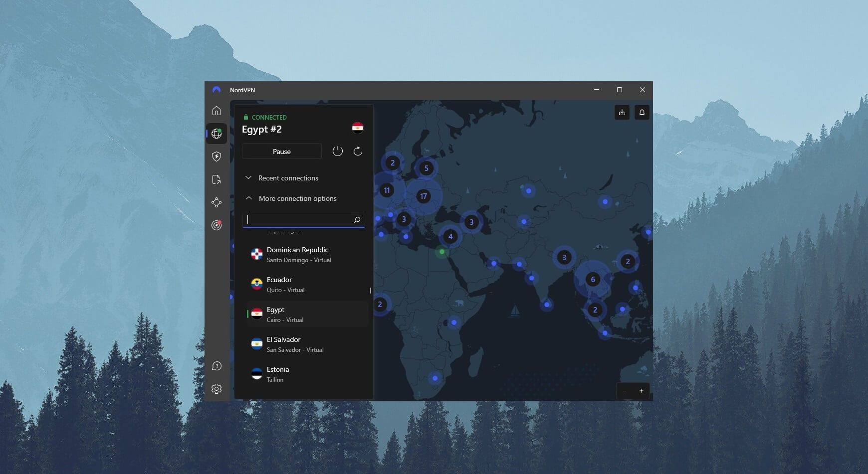
Task: Click the map cluster labeled 4
Action: (450, 236)
